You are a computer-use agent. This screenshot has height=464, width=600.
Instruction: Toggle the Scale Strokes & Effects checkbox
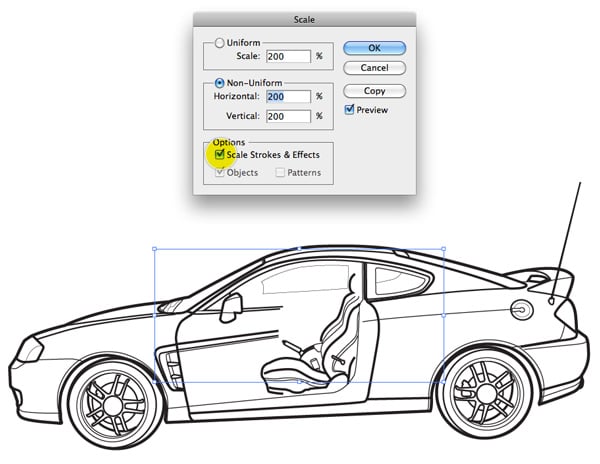click(x=219, y=155)
